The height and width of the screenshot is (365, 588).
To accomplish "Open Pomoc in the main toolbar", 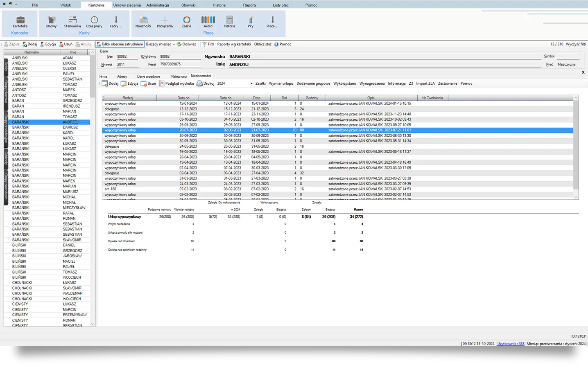I will [x=283, y=44].
